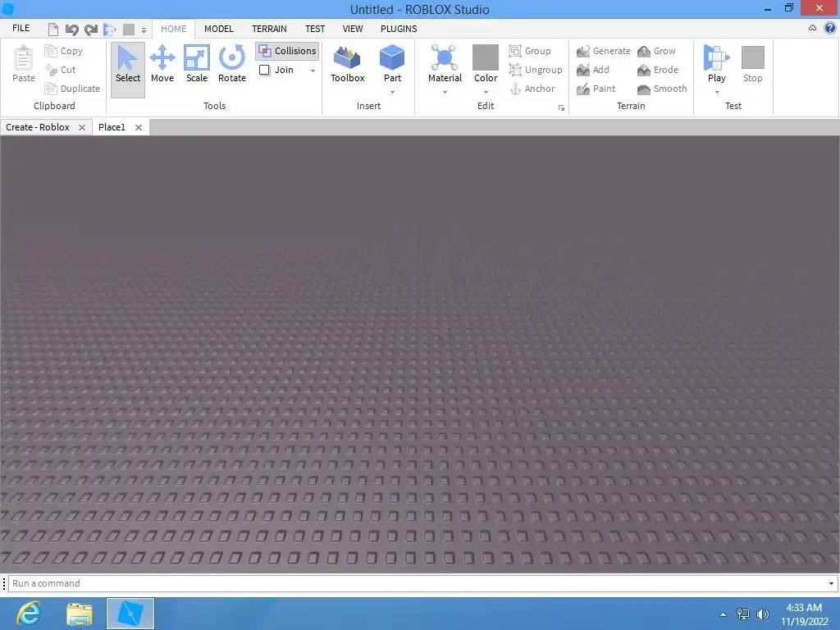Switch to the TEST ribbon tab
Viewport: 840px width, 630px height.
tap(315, 29)
